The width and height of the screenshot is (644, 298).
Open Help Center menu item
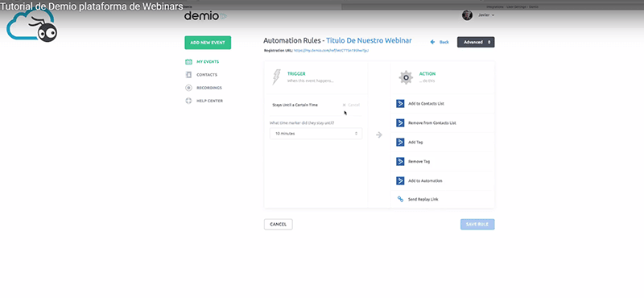[x=209, y=101]
